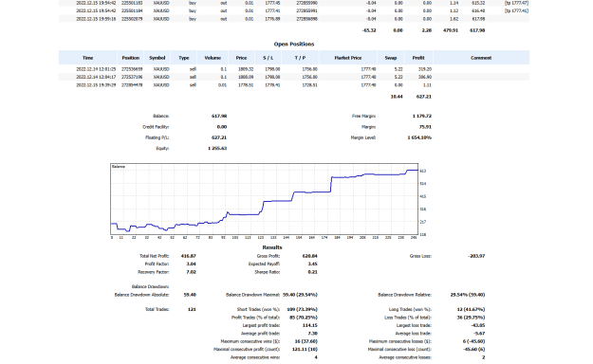Click the T / P column header
This screenshot has height=364, width=593.
click(x=300, y=58)
